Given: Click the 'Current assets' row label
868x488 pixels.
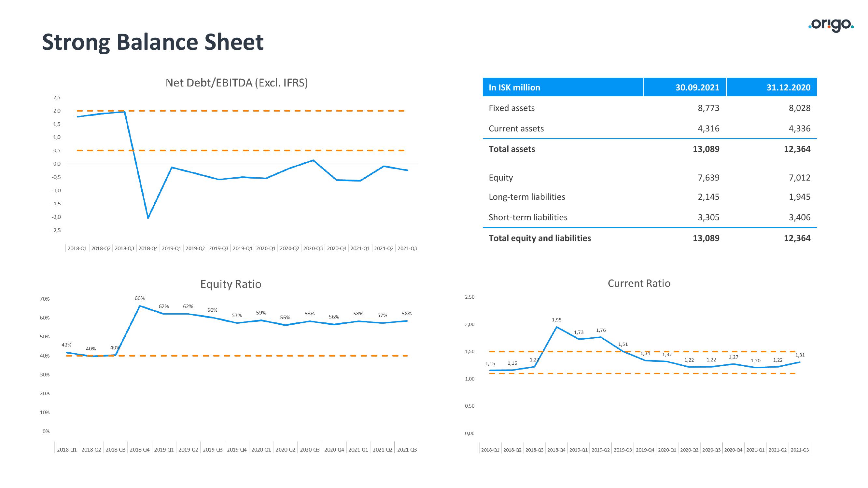Looking at the screenshot, I should tap(516, 129).
